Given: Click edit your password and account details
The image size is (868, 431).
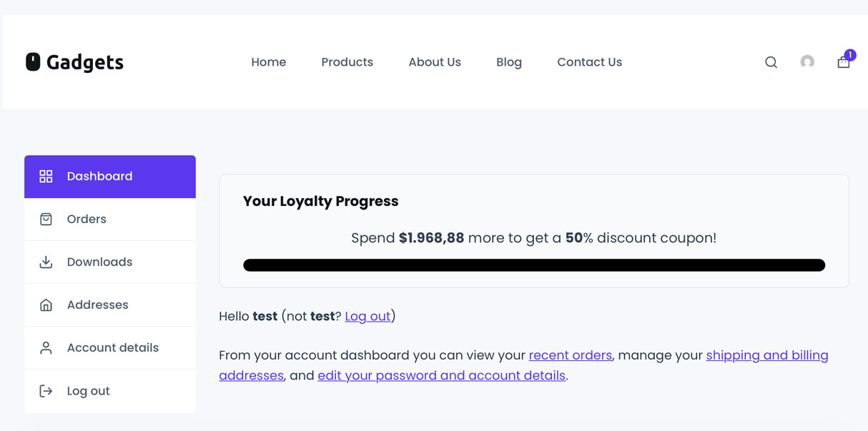Looking at the screenshot, I should pyautogui.click(x=441, y=375).
